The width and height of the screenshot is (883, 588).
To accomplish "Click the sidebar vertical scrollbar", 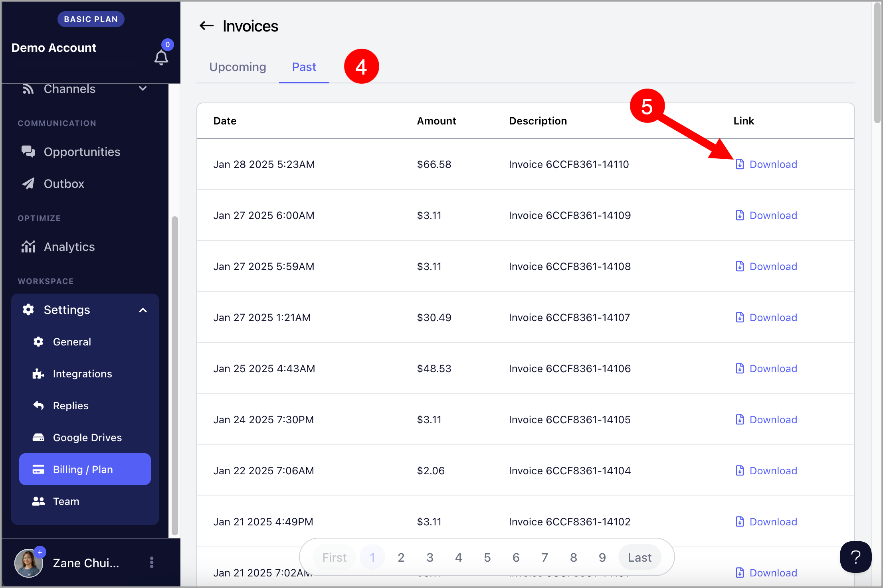I will (174, 375).
